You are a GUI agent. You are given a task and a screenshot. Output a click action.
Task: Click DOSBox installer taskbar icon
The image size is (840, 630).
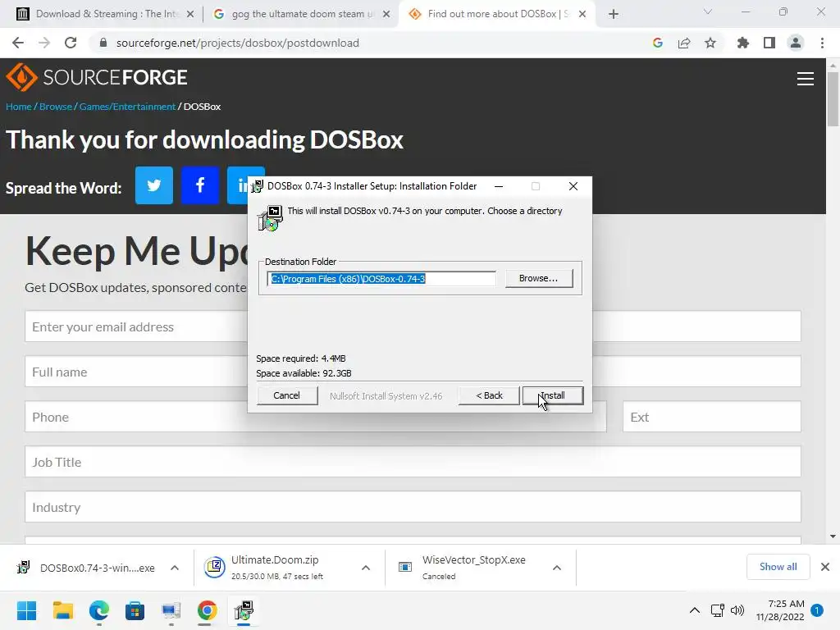click(x=244, y=610)
